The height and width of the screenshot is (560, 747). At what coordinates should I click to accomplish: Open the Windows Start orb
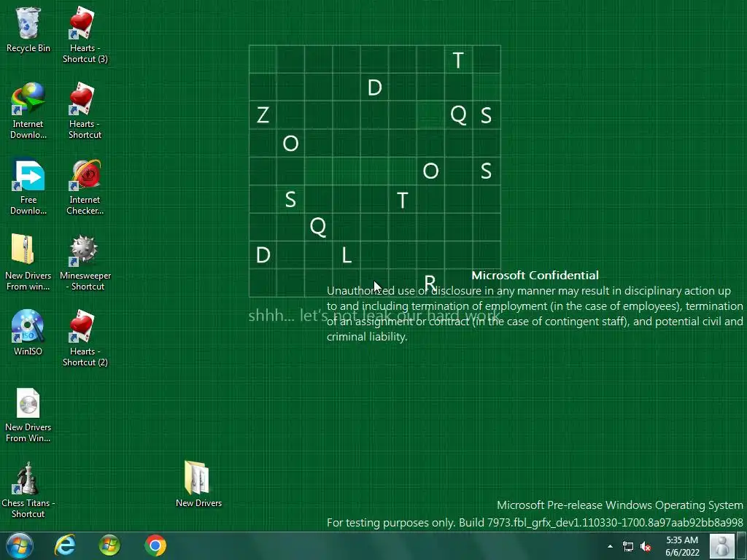20,545
